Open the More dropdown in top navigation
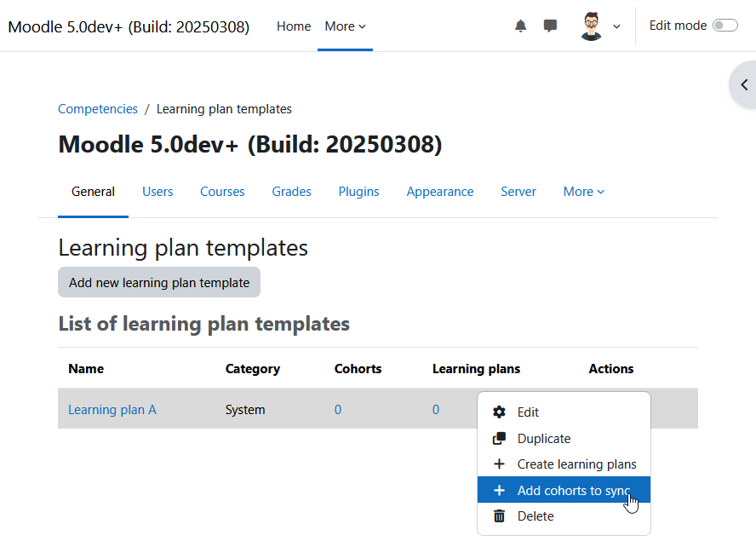Image resolution: width=756 pixels, height=553 pixels. click(345, 26)
